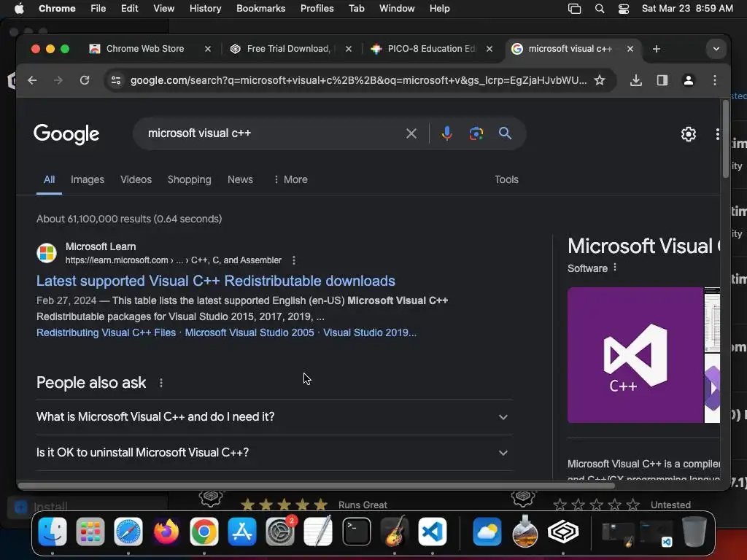Image resolution: width=747 pixels, height=560 pixels.
Task: Open Visual Studio 2019 sitelink
Action: pos(370,332)
